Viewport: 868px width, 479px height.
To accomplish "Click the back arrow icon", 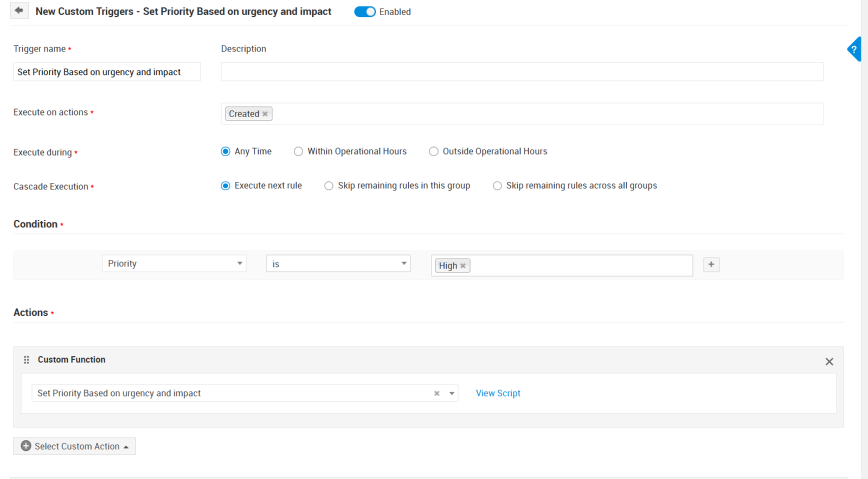I will click(19, 11).
